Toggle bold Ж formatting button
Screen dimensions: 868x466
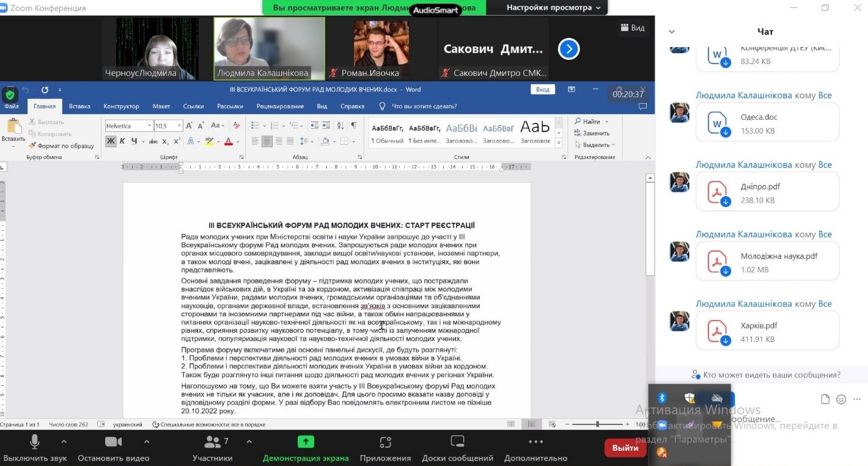click(x=111, y=141)
